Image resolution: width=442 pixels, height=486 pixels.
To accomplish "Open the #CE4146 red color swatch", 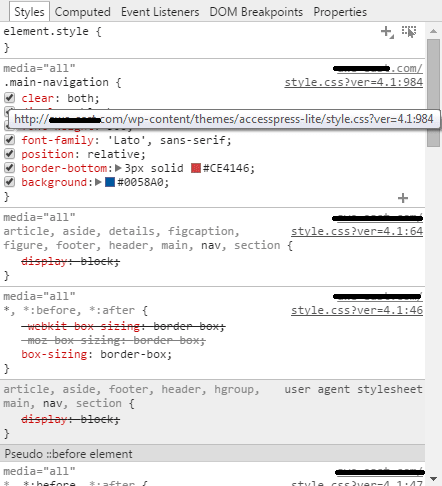I will coord(196,168).
